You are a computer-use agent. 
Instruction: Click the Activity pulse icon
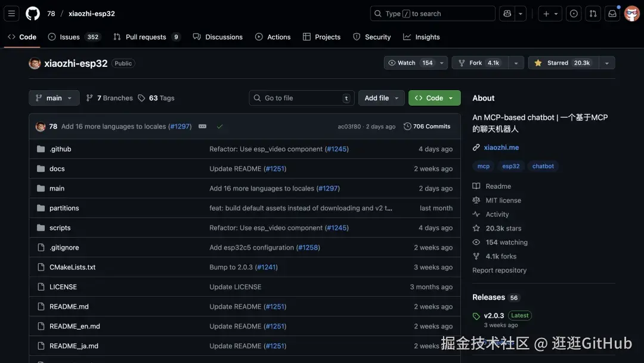[476, 214]
